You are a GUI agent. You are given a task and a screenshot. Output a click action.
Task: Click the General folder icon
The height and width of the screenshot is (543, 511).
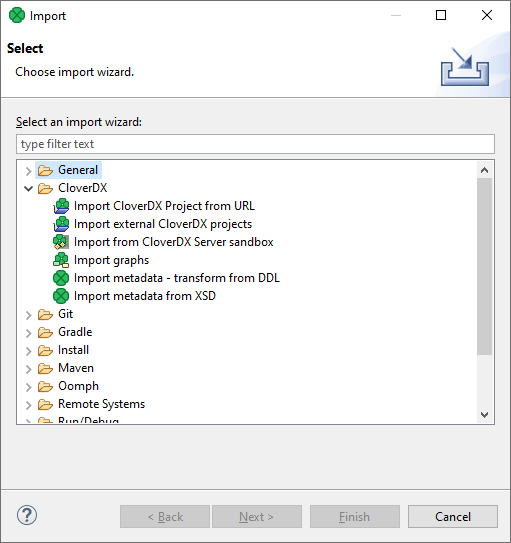45,170
